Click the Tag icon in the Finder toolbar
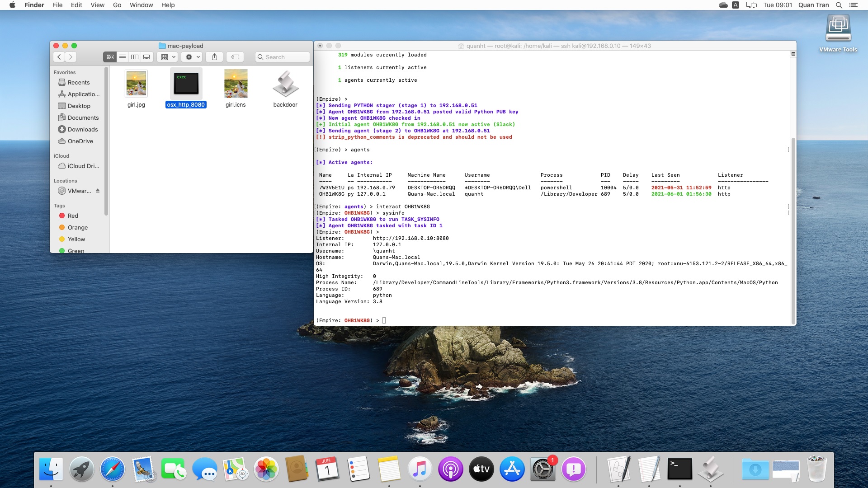This screenshot has height=488, width=868. tap(235, 57)
